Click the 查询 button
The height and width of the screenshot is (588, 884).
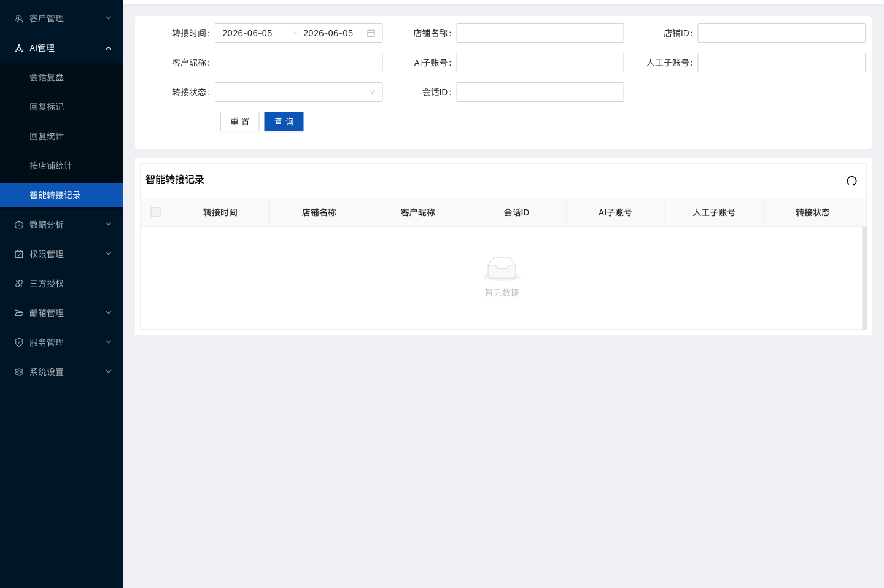pos(284,122)
